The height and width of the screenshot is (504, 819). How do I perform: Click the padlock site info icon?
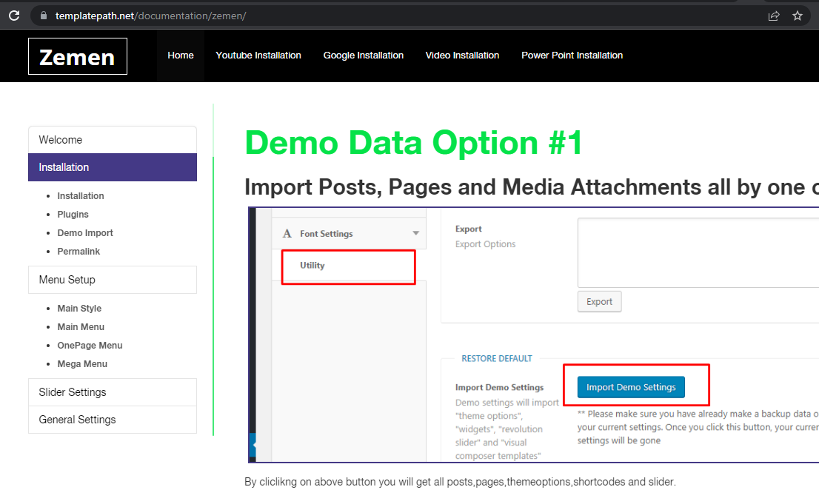pyautogui.click(x=44, y=16)
